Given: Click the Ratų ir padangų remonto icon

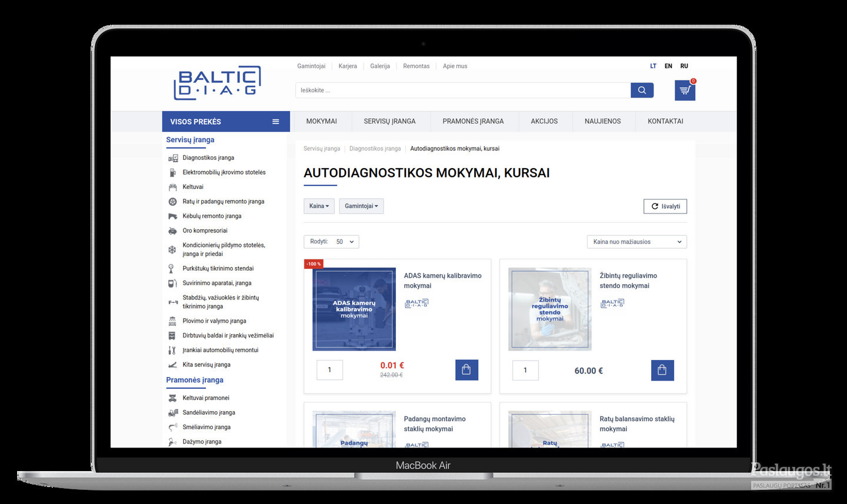Looking at the screenshot, I should coord(172,202).
